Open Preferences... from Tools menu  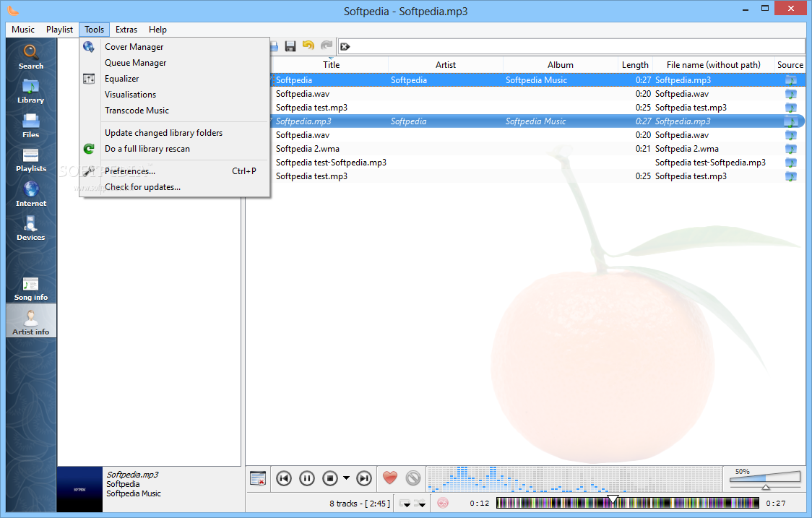175,171
